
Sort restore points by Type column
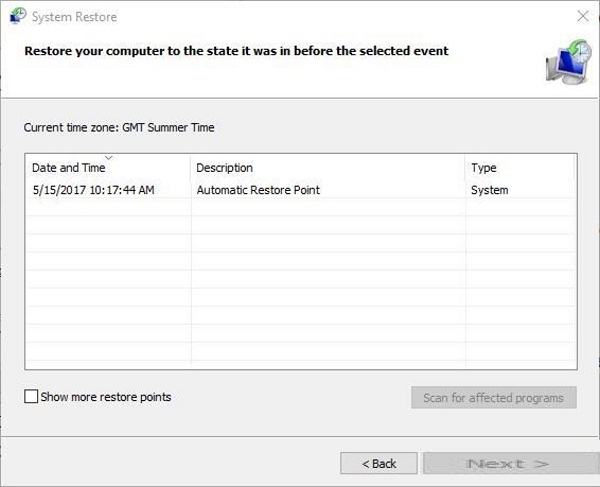click(x=484, y=168)
